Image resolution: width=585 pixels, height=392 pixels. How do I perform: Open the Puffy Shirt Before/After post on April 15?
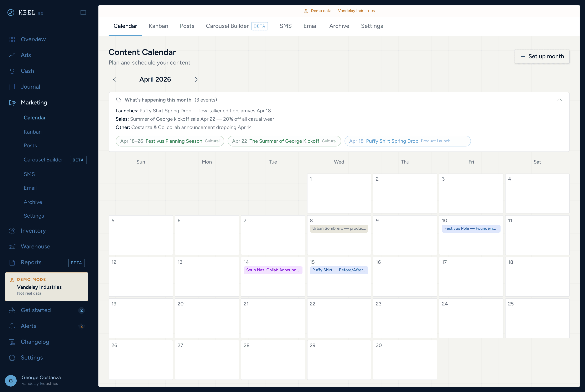click(339, 270)
